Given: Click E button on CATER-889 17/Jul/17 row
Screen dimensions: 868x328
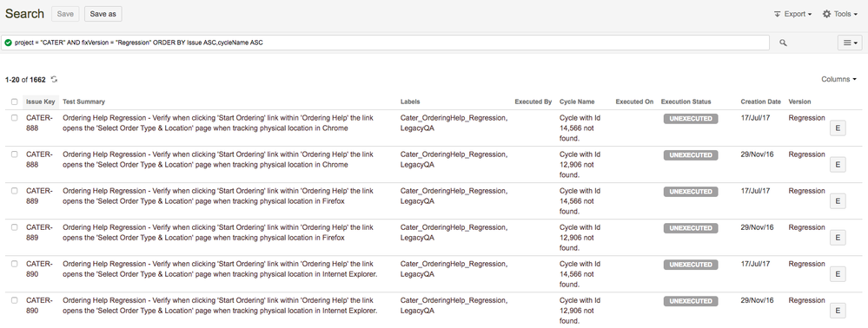Looking at the screenshot, I should click(x=837, y=201).
